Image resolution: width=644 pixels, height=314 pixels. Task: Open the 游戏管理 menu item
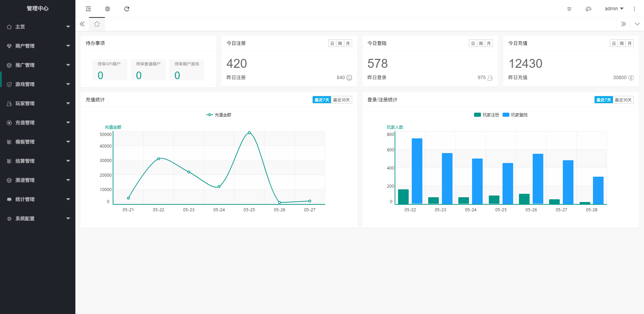(x=38, y=84)
